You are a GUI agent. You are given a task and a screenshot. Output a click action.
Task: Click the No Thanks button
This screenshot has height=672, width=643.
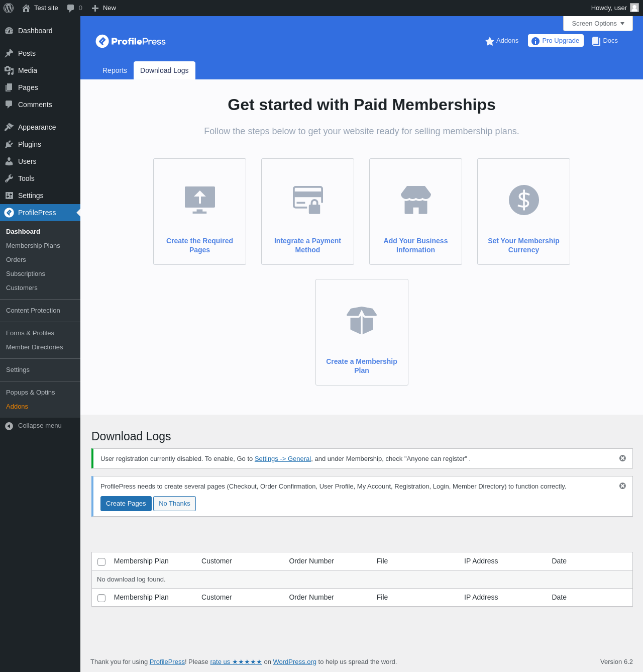(x=174, y=504)
